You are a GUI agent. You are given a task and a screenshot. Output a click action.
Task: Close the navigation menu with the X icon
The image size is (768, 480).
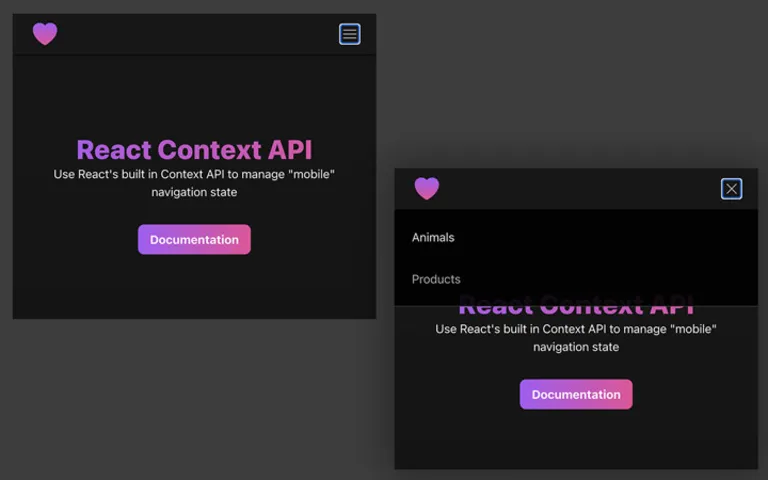(x=731, y=189)
